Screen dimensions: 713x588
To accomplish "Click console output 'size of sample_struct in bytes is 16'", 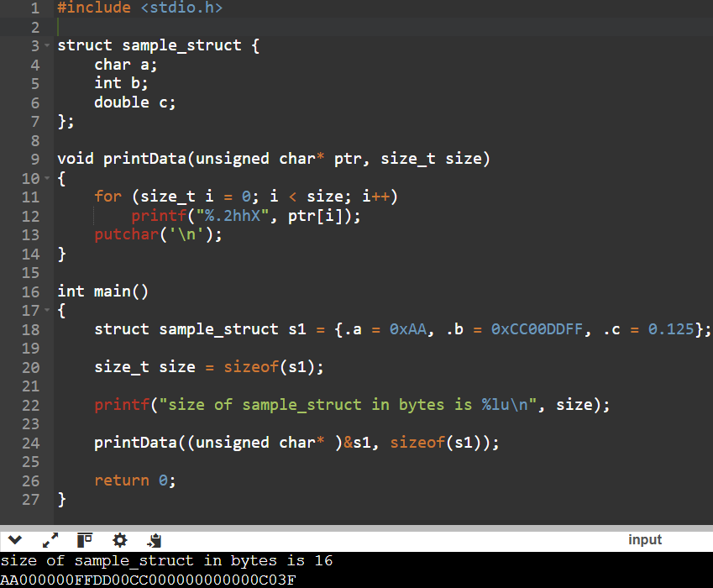I will coord(166,560).
